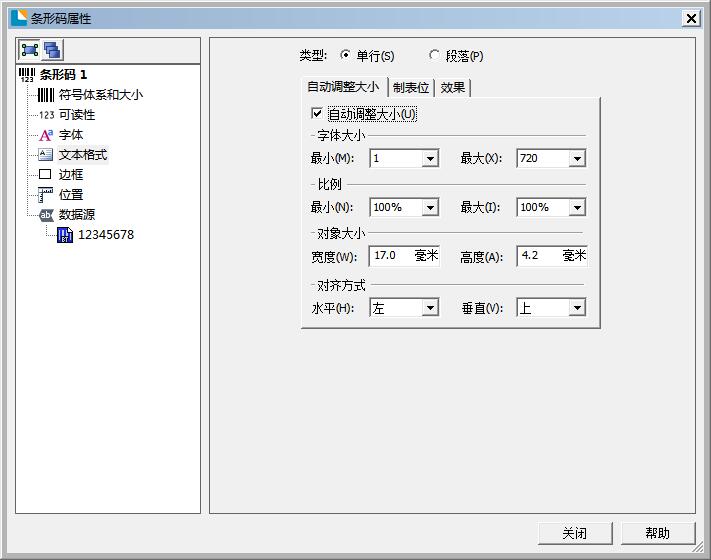Click the text format icon beside 文本格式
This screenshot has height=560, width=711.
pyautogui.click(x=45, y=155)
